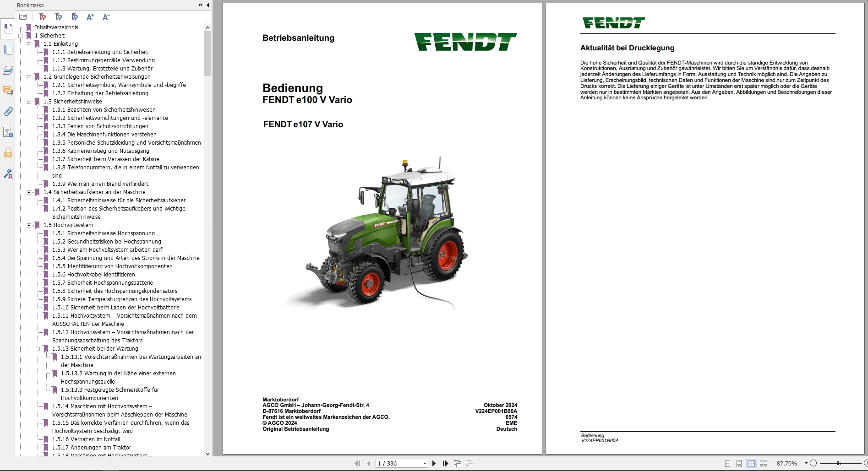
Task: Open bookmark 1.5.16 Verhalten im Notfall
Action: coord(86,439)
